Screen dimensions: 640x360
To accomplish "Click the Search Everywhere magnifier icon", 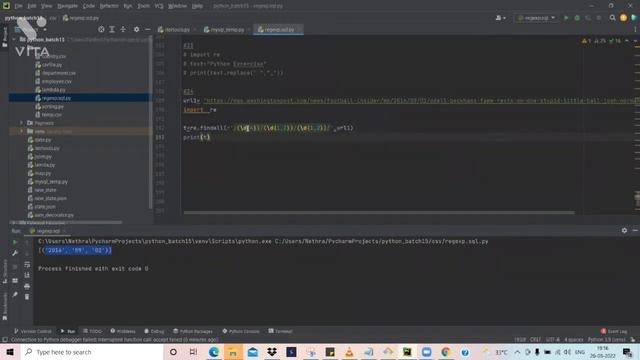I will coord(612,18).
